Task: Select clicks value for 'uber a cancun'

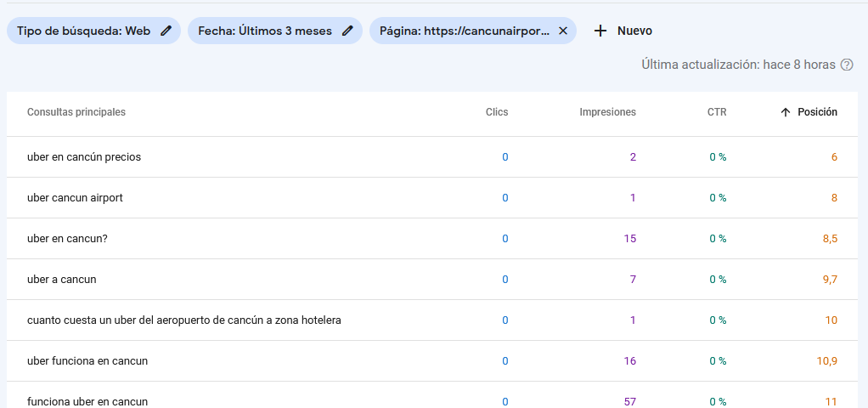Action: pos(504,280)
